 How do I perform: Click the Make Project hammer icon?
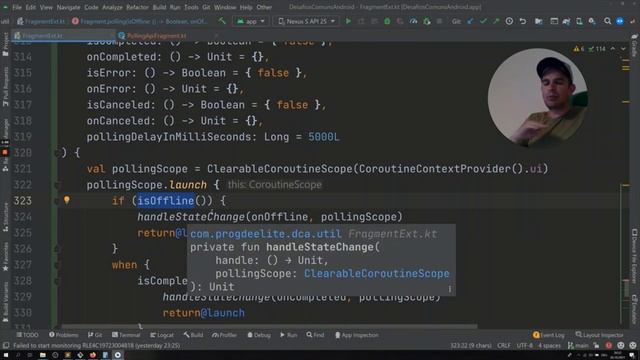(222, 21)
